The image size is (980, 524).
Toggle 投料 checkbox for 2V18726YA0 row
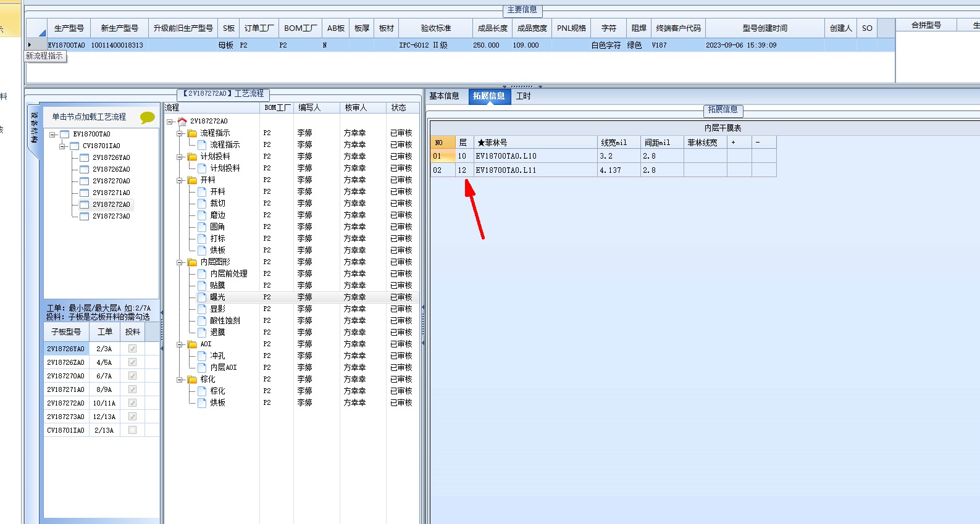(132, 349)
